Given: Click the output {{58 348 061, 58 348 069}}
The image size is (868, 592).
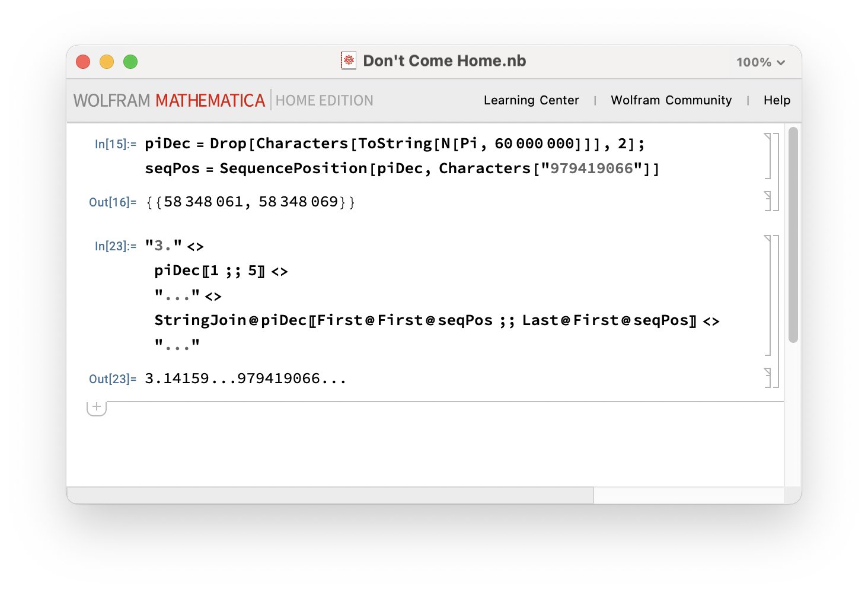Looking at the screenshot, I should click(250, 202).
